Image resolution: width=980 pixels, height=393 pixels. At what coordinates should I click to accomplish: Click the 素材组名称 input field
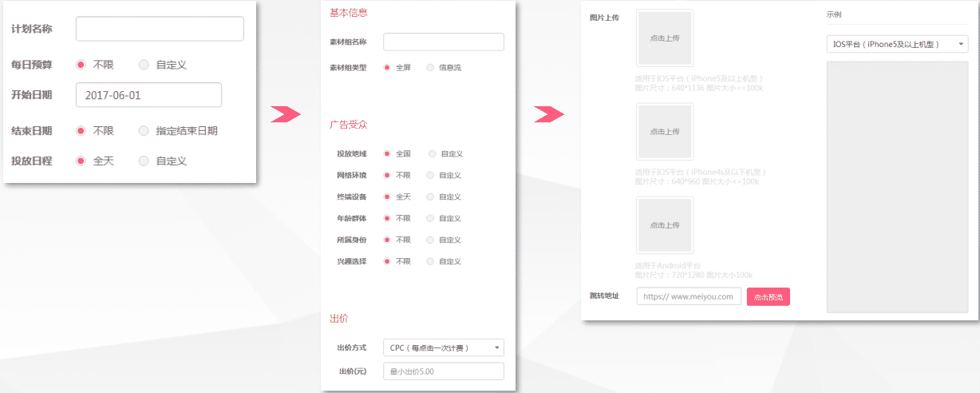(x=443, y=42)
